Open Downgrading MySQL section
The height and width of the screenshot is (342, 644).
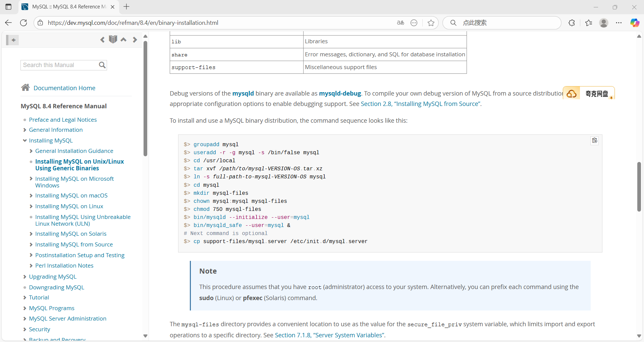(x=56, y=287)
